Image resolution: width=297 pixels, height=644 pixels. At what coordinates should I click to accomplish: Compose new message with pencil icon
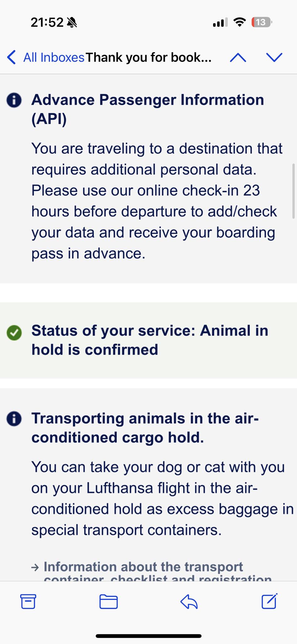(x=270, y=601)
